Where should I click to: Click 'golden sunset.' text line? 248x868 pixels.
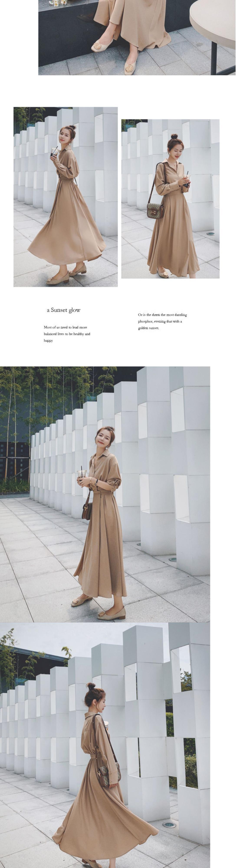tap(148, 328)
